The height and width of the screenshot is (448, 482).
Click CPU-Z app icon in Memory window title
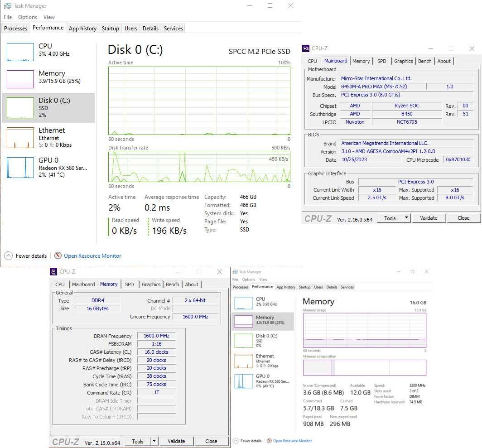(x=53, y=272)
